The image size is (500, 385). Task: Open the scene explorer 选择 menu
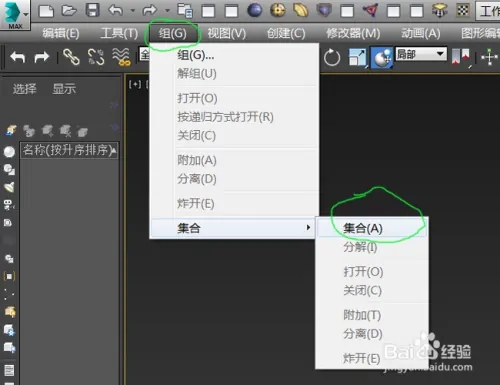pyautogui.click(x=24, y=89)
